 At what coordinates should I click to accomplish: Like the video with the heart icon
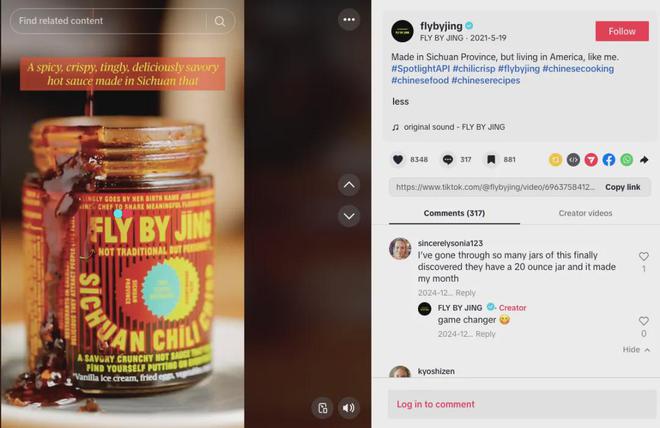[x=398, y=160]
